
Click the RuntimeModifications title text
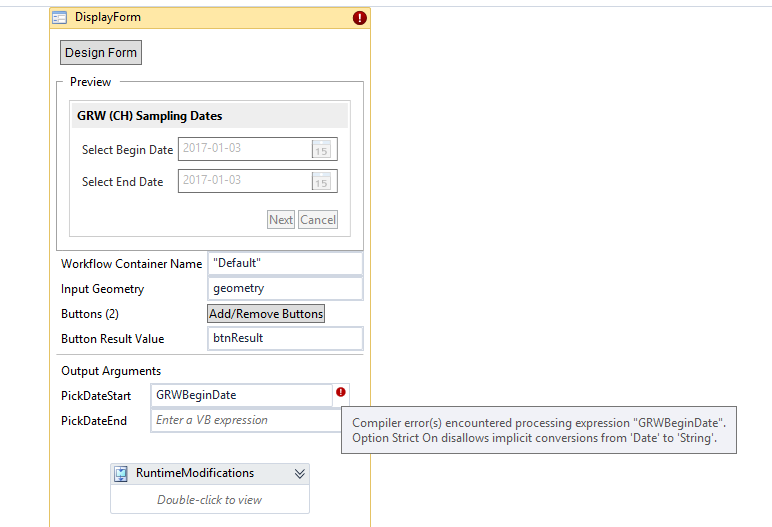pyautogui.click(x=195, y=473)
